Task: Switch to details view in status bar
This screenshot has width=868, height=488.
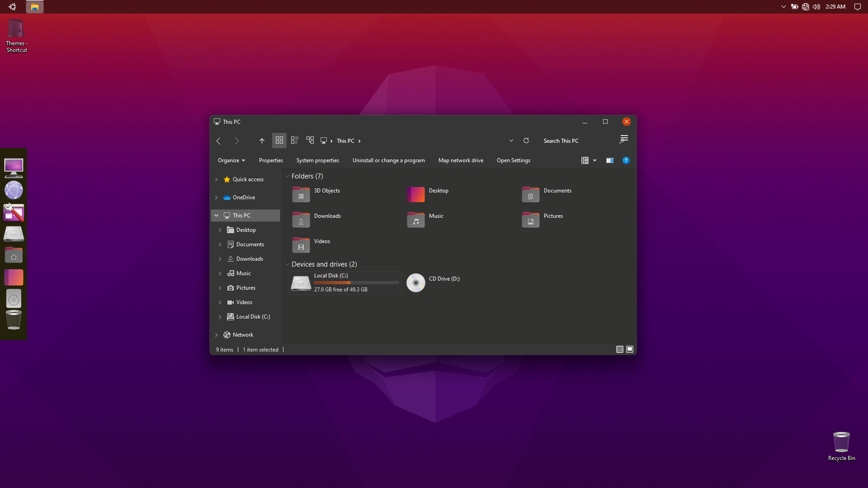Action: click(x=620, y=349)
